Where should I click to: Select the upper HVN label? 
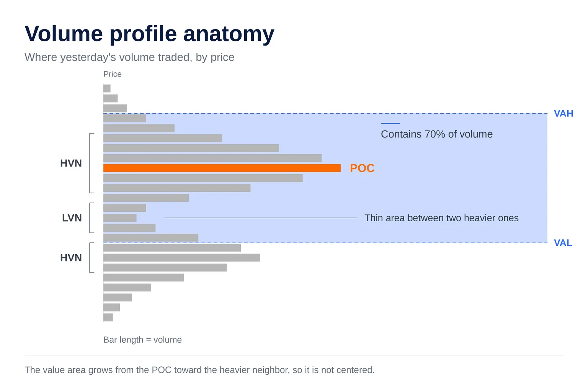point(71,163)
